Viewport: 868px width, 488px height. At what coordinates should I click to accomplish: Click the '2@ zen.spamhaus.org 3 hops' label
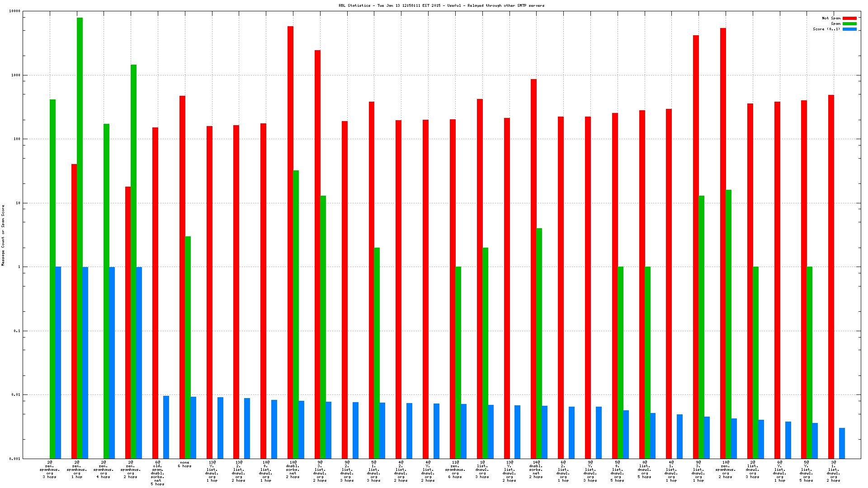coord(50,469)
